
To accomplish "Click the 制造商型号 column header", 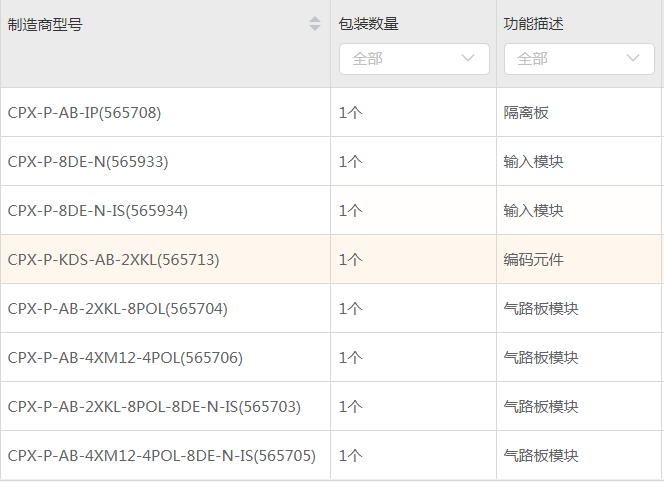I will 45,24.
